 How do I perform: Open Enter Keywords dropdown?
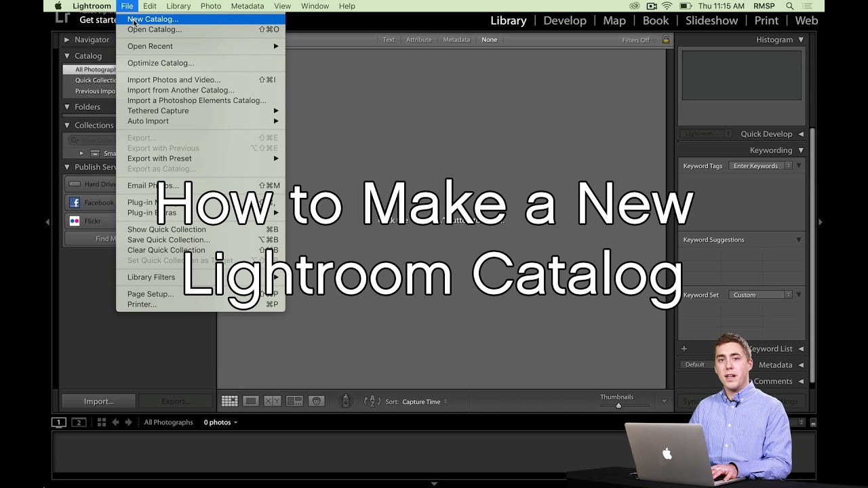point(761,166)
